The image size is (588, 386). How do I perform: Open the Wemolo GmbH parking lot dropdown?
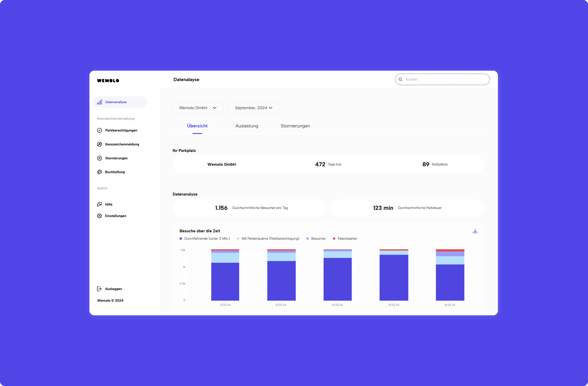(x=198, y=108)
